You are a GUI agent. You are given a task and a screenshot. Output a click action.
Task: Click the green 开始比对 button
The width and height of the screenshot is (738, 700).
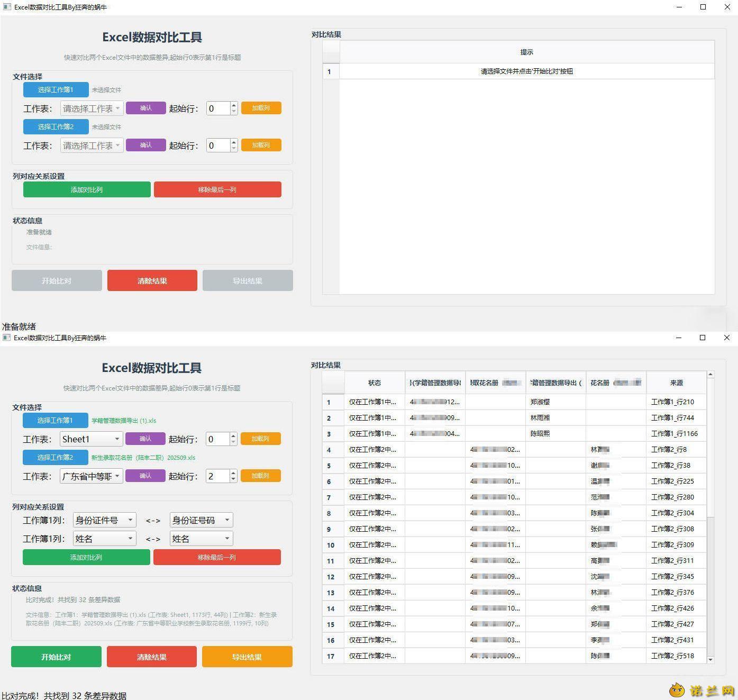56,657
